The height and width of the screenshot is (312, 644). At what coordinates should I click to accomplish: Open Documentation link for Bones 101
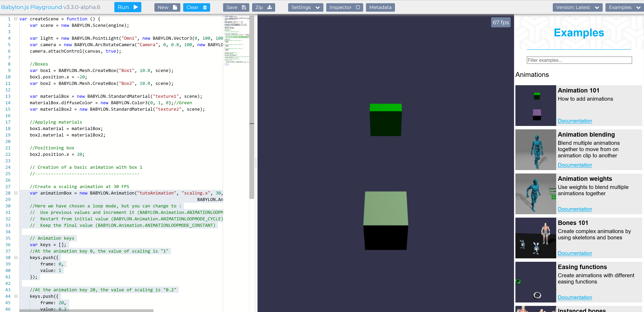(575, 253)
